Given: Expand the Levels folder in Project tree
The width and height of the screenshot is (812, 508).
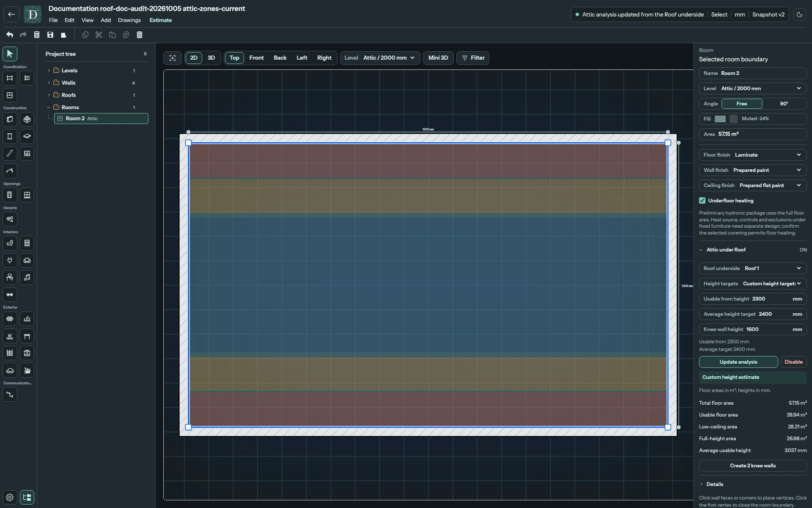Looking at the screenshot, I should pyautogui.click(x=49, y=71).
